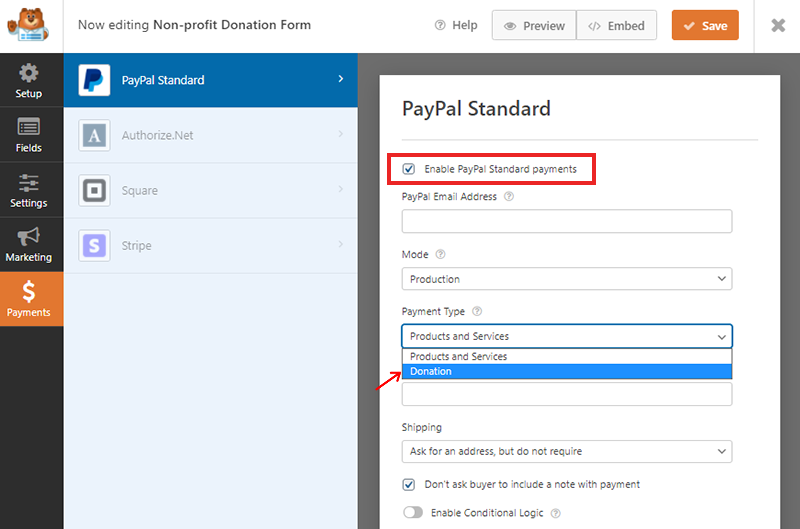Click the Embed button

click(x=616, y=26)
